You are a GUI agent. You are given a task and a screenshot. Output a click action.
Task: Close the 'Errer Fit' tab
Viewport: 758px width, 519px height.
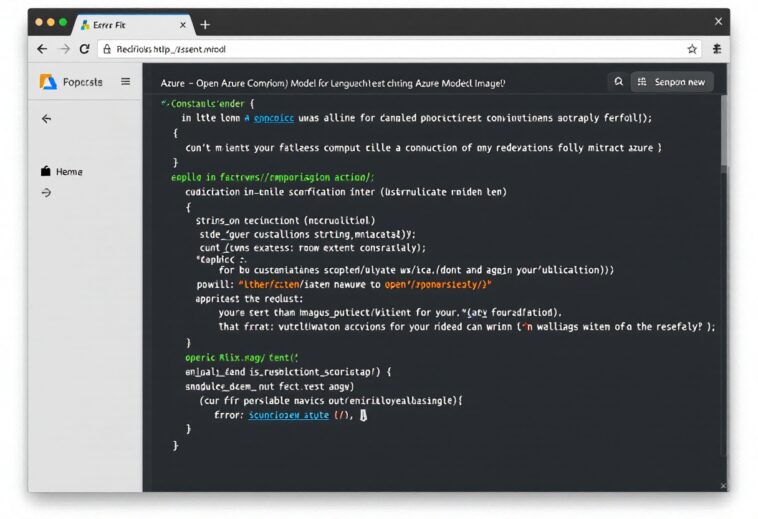tap(183, 25)
